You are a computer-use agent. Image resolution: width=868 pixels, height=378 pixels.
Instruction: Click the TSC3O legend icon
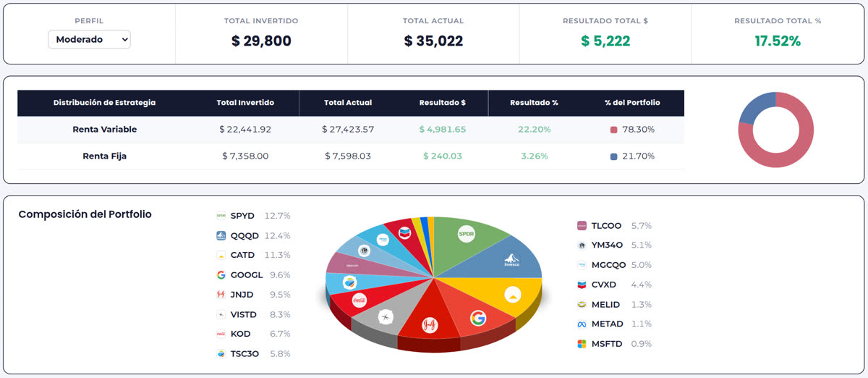coord(221,354)
